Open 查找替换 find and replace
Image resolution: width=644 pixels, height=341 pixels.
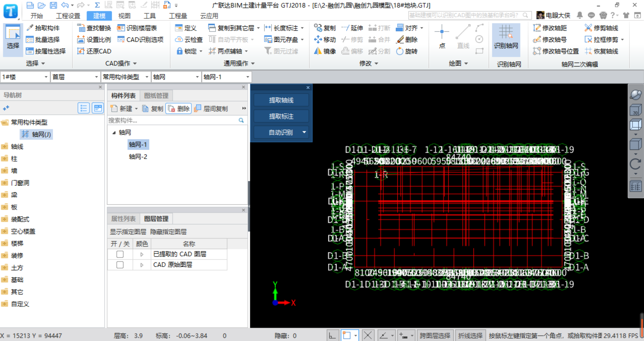coord(94,28)
